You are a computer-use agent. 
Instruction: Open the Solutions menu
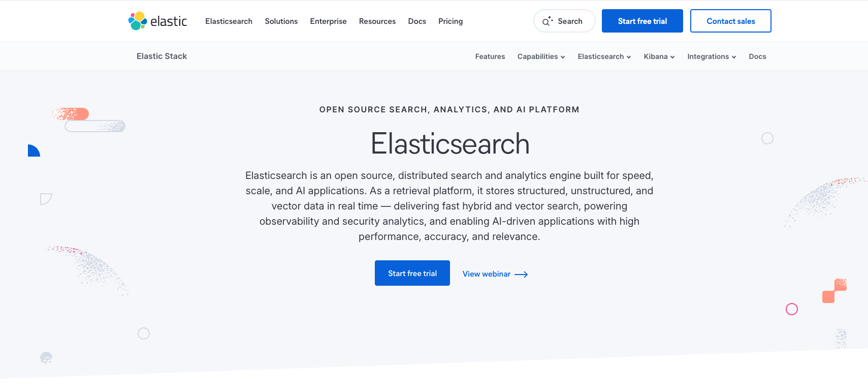(x=281, y=21)
